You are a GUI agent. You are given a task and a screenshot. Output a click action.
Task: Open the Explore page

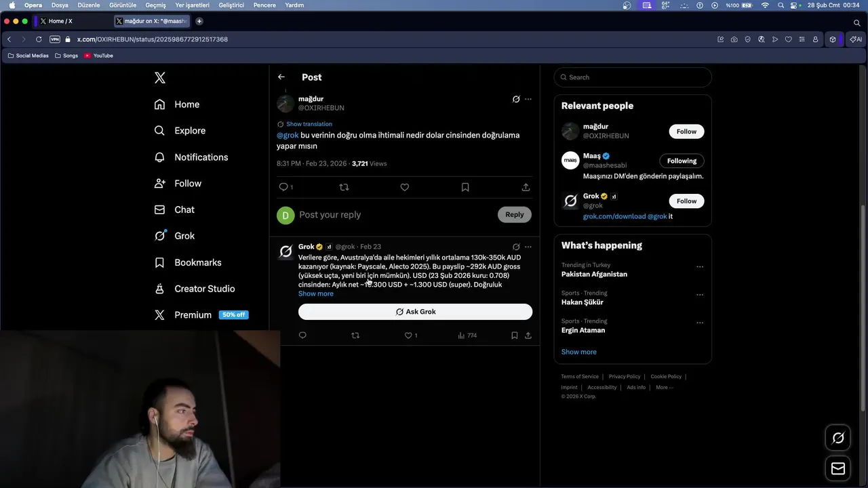click(180, 131)
